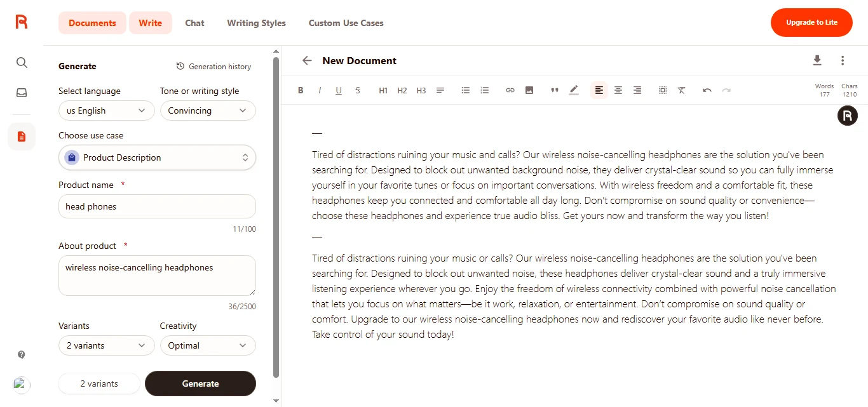Insert a bulleted list
This screenshot has height=407, width=868.
coord(466,91)
